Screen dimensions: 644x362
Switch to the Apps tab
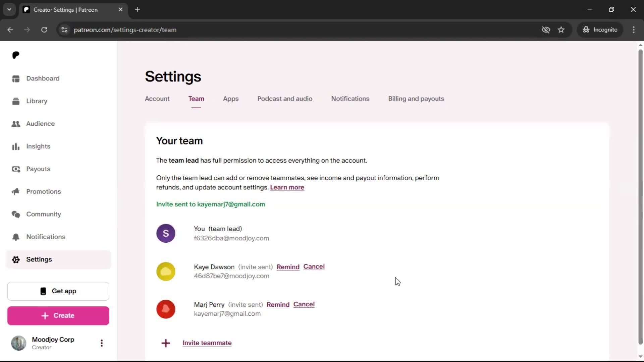(x=231, y=99)
